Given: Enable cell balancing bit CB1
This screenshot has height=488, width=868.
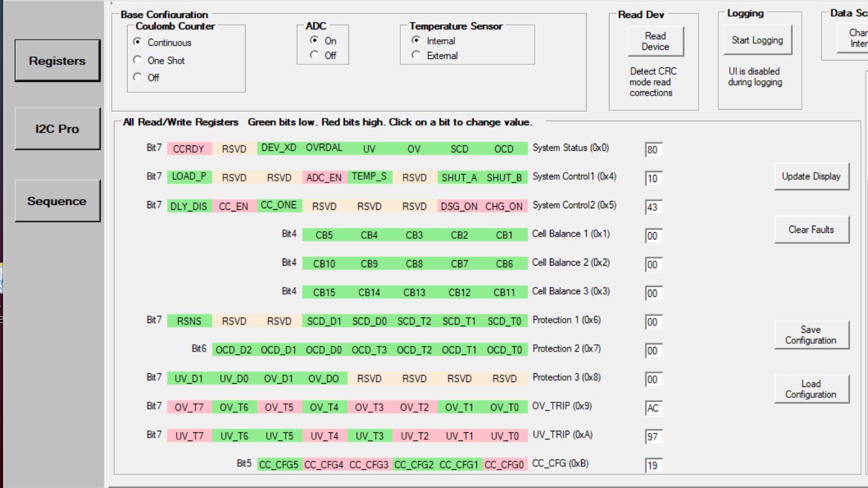Looking at the screenshot, I should click(504, 235).
